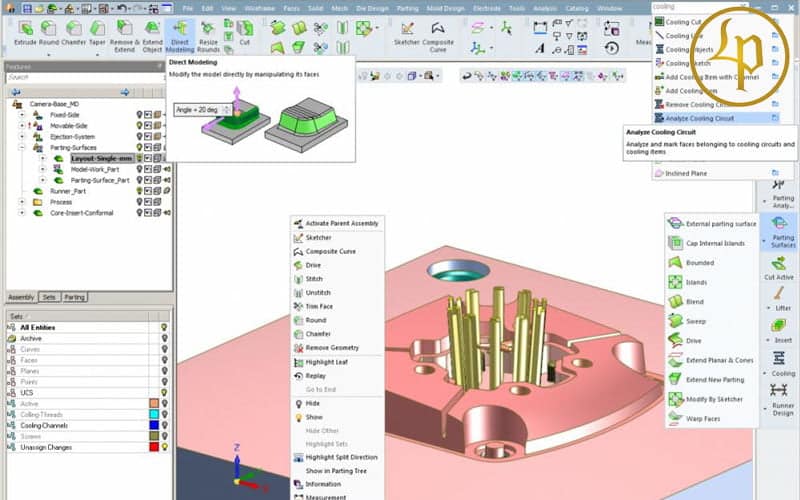Click the feature tree Search field
800x500 pixels.
pyautogui.click(x=84, y=78)
